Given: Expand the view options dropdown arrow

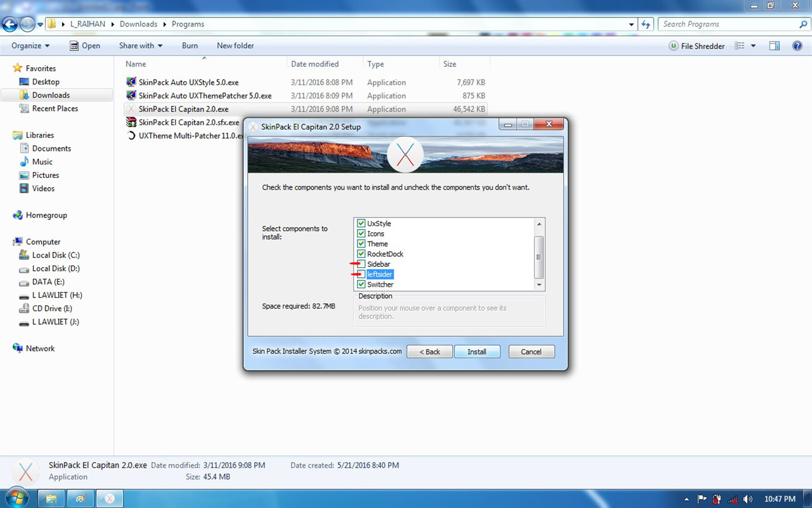Looking at the screenshot, I should pos(753,46).
